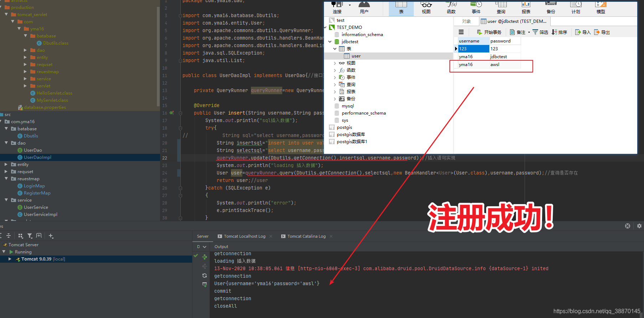Open the 报表 reports toolbar icon

[526, 7]
